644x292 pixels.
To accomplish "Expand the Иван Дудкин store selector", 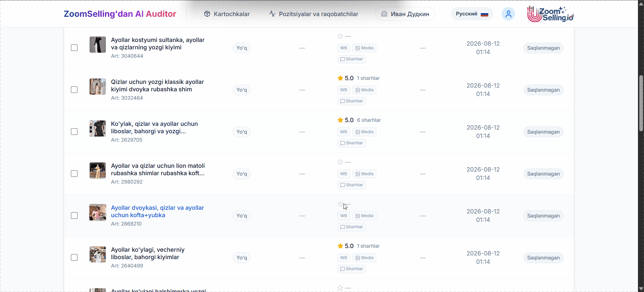I will pos(405,14).
